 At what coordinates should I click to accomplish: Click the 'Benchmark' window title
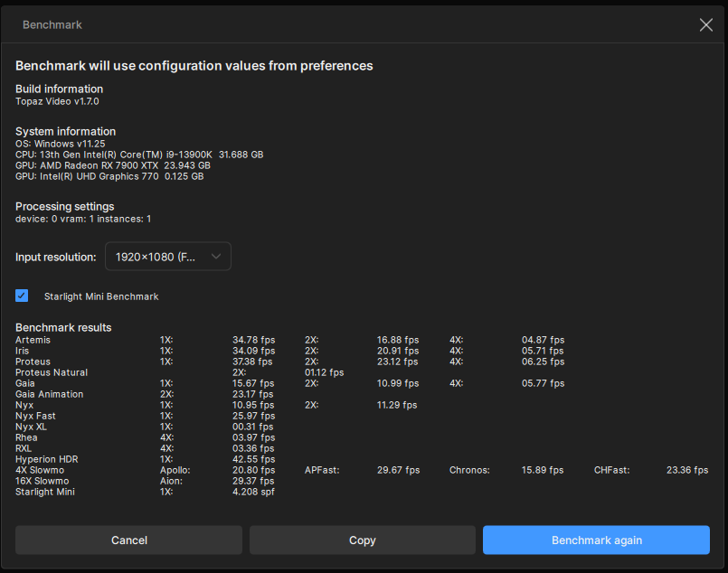coord(52,25)
